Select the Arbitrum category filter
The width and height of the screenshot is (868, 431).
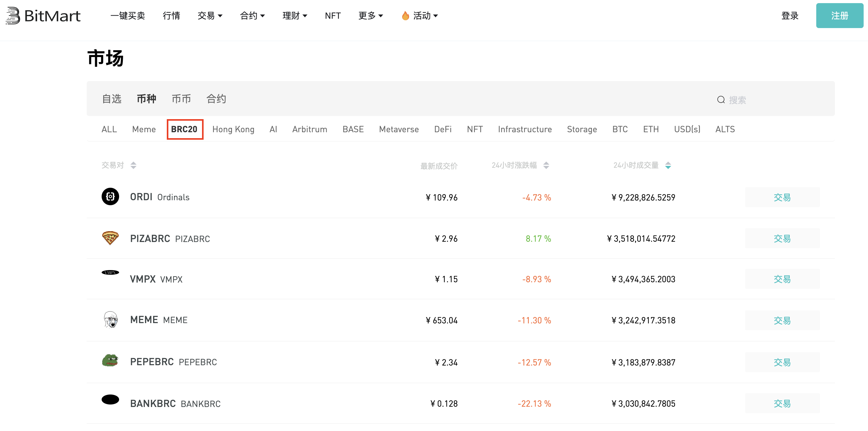pos(310,129)
